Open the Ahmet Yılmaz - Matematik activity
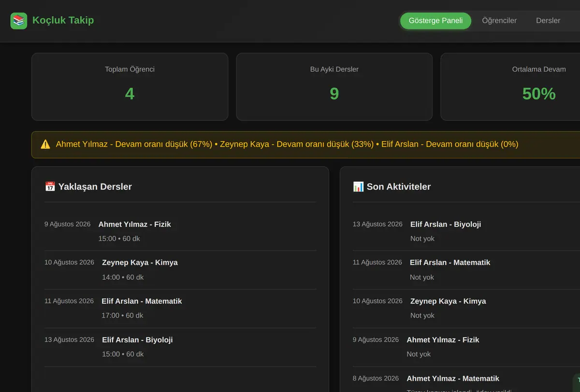 [453, 378]
